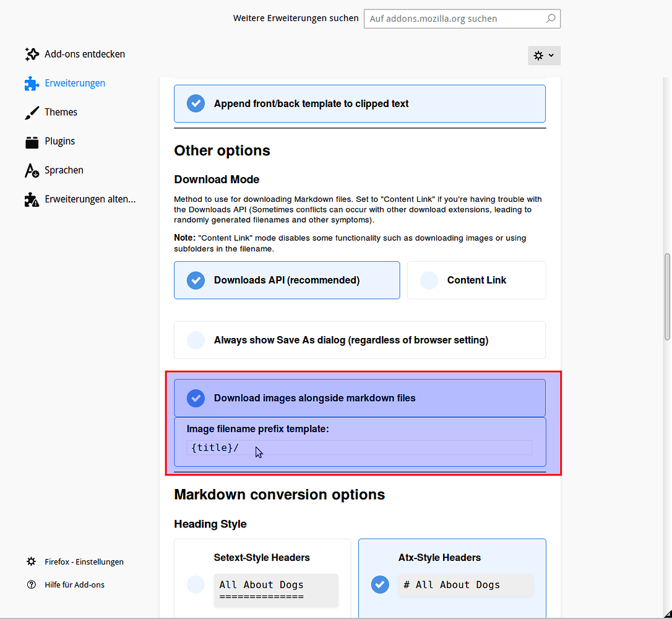672x619 pixels.
Task: Click the search magnifier icon
Action: [550, 19]
